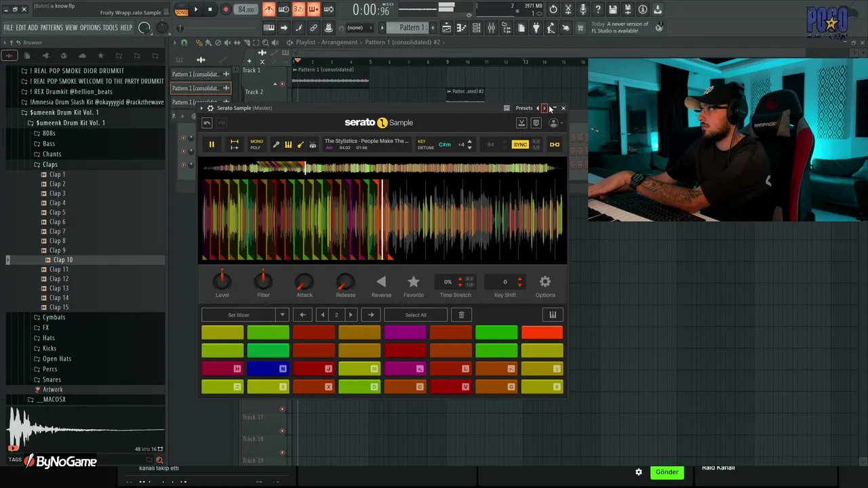
Task: Open Serato Sample Options gear
Action: [x=545, y=281]
